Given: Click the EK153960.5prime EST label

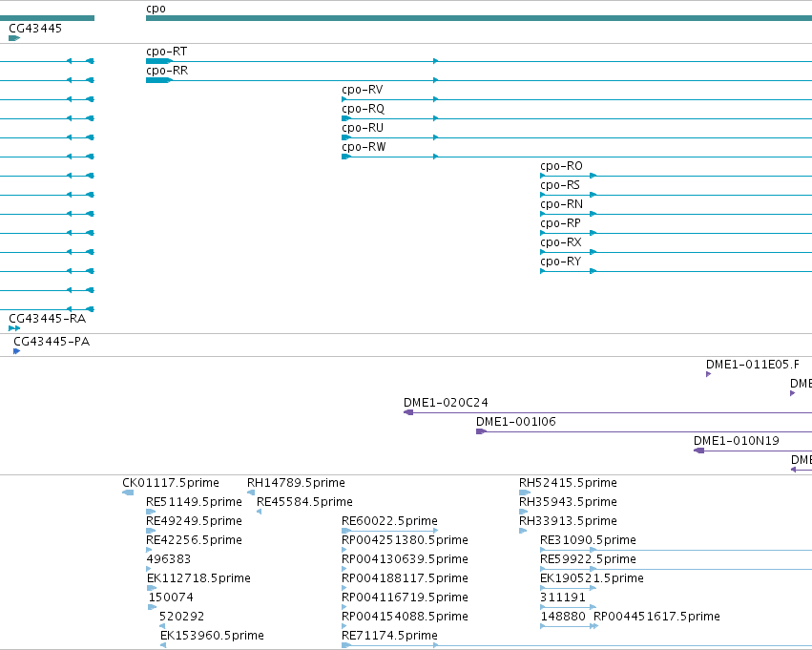Looking at the screenshot, I should click(x=213, y=636).
